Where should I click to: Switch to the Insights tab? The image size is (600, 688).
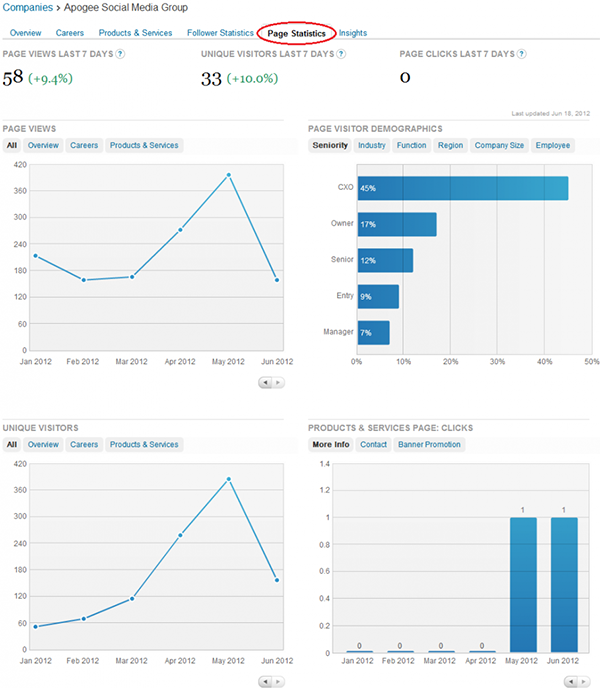353,33
